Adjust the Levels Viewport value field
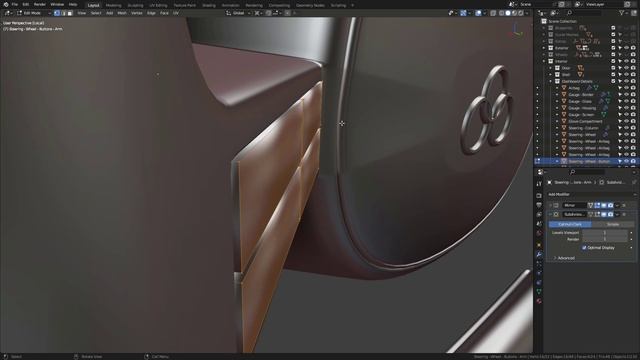The width and height of the screenshot is (640, 360). tap(605, 233)
